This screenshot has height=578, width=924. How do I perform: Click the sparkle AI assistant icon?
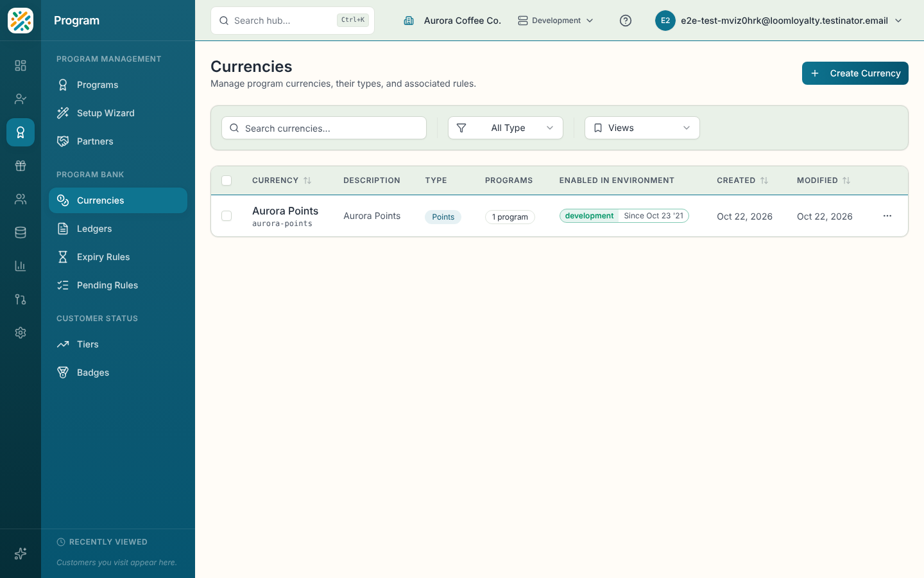21,554
